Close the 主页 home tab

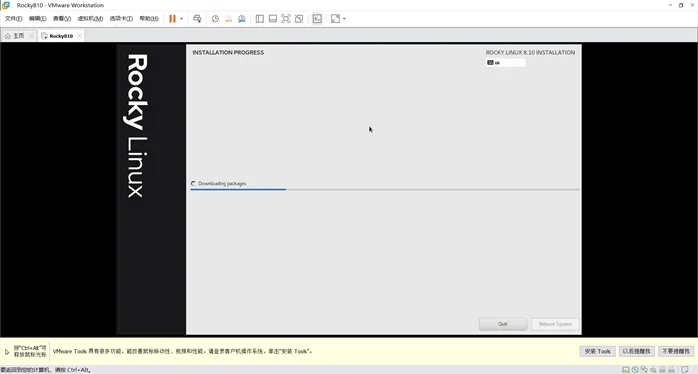click(31, 36)
